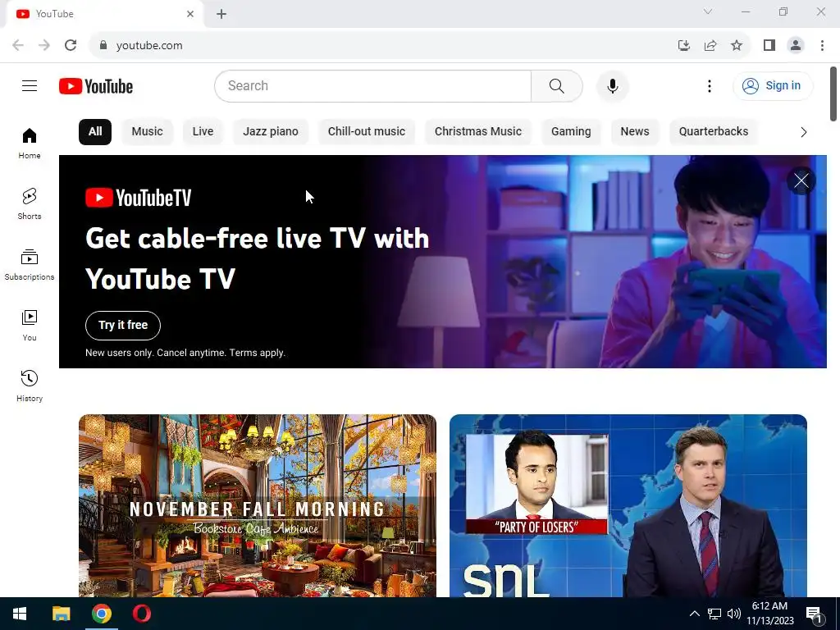Select the News chip
840x630 pixels.
(x=635, y=132)
